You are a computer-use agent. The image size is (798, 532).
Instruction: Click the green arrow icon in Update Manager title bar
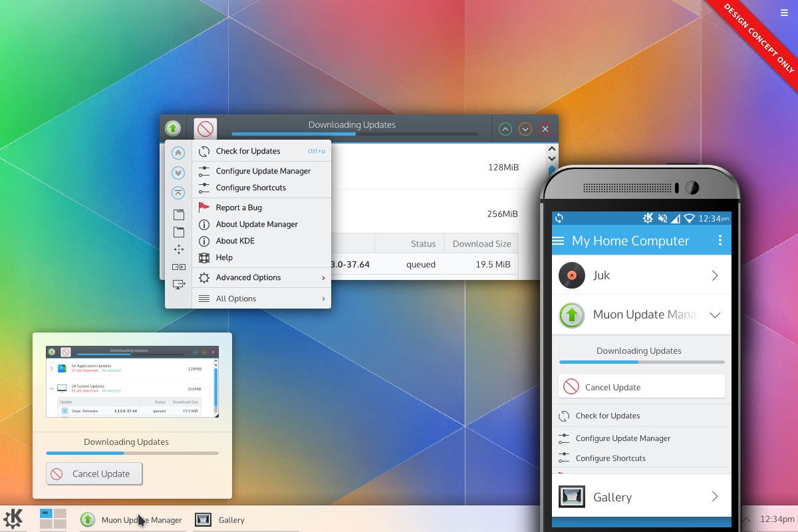click(x=173, y=128)
